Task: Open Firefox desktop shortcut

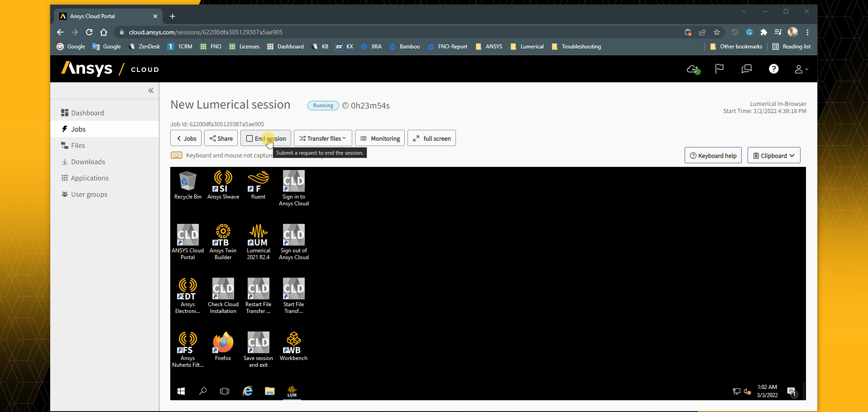Action: tap(223, 347)
